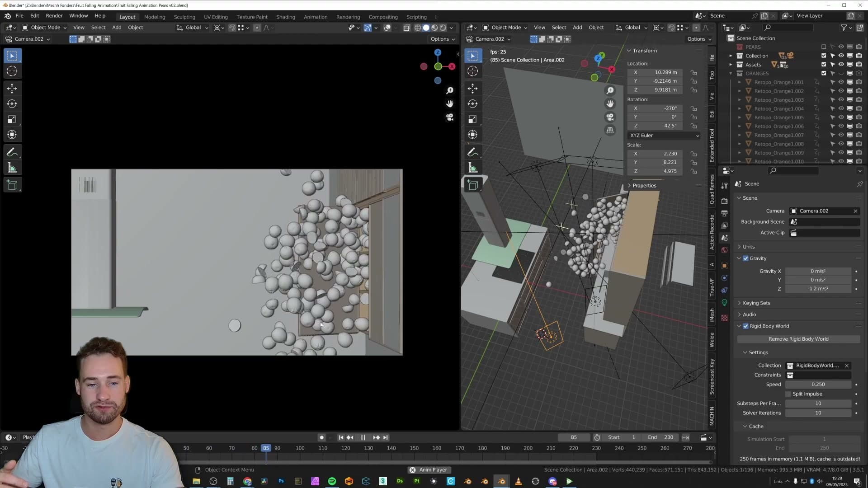Switch perspective/orthographic grid icon in right viewport
868x488 pixels.
(610, 131)
